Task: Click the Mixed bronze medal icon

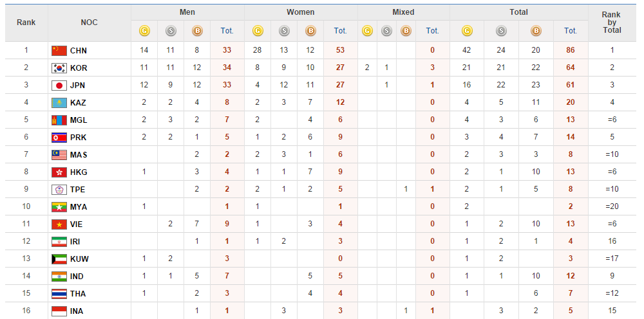Action: pyautogui.click(x=406, y=30)
